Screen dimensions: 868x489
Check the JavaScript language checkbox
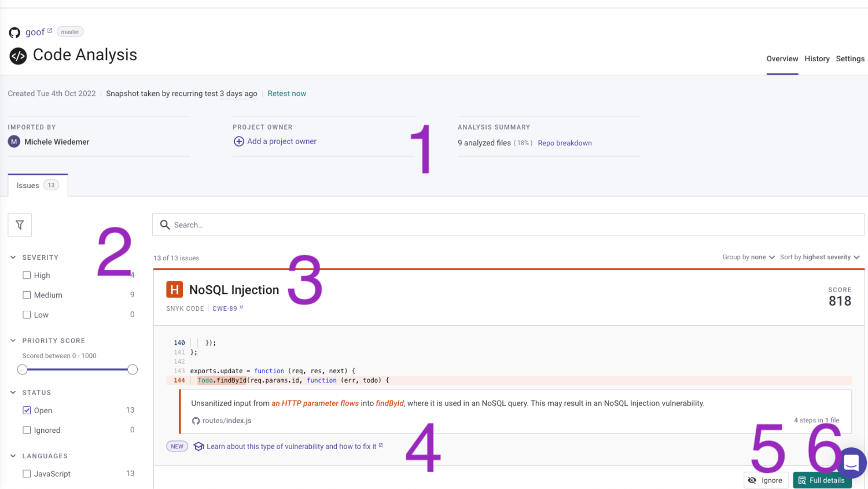(x=27, y=473)
